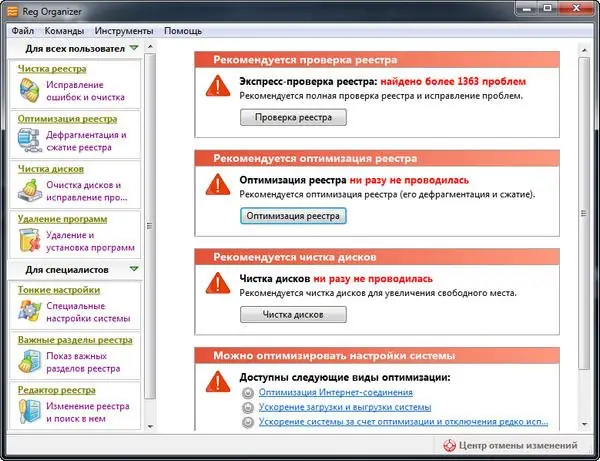600x461 pixels.
Task: Click the Рекомендуется оптимизация реестра header
Action: coord(377,158)
